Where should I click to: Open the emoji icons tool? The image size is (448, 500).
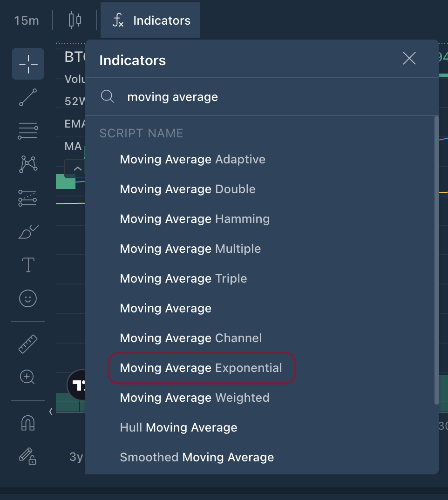pyautogui.click(x=28, y=298)
